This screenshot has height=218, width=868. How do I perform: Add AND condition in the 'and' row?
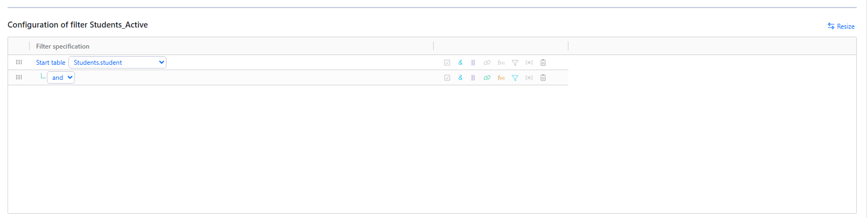click(x=460, y=78)
